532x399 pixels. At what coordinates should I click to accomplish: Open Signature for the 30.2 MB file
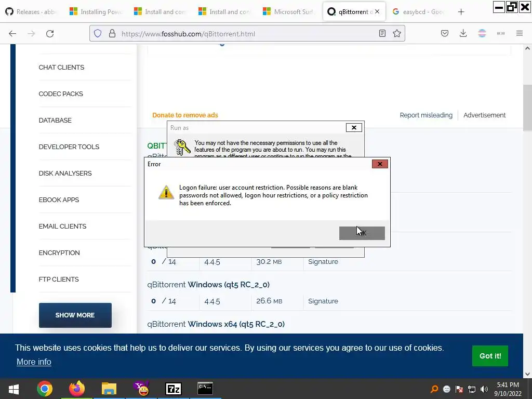[323, 262]
